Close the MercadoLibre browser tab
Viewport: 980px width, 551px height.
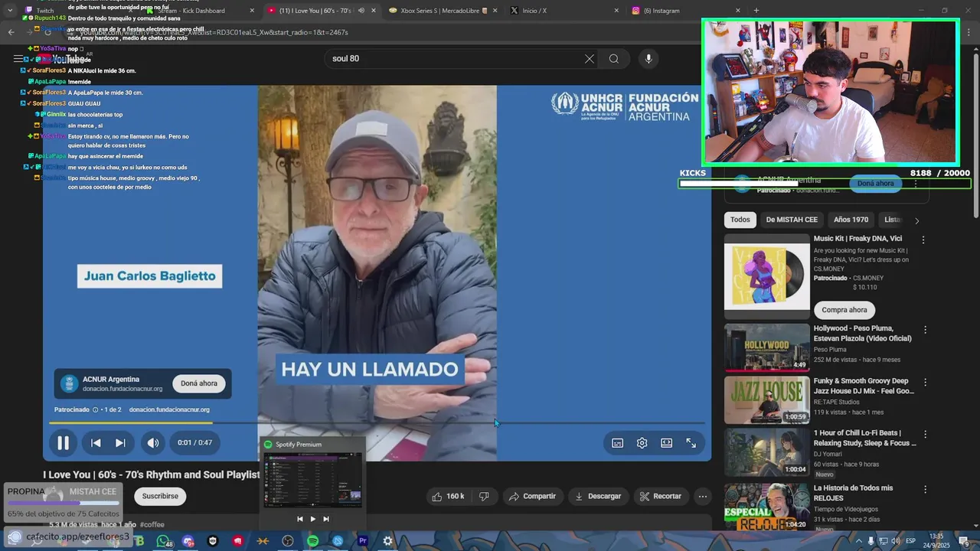[x=495, y=11]
